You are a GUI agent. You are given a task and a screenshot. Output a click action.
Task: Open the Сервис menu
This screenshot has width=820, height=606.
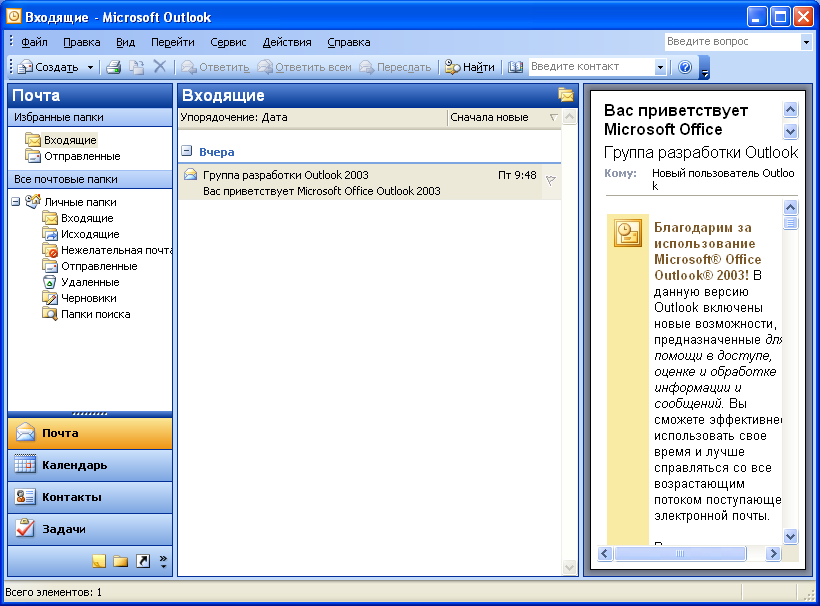228,42
